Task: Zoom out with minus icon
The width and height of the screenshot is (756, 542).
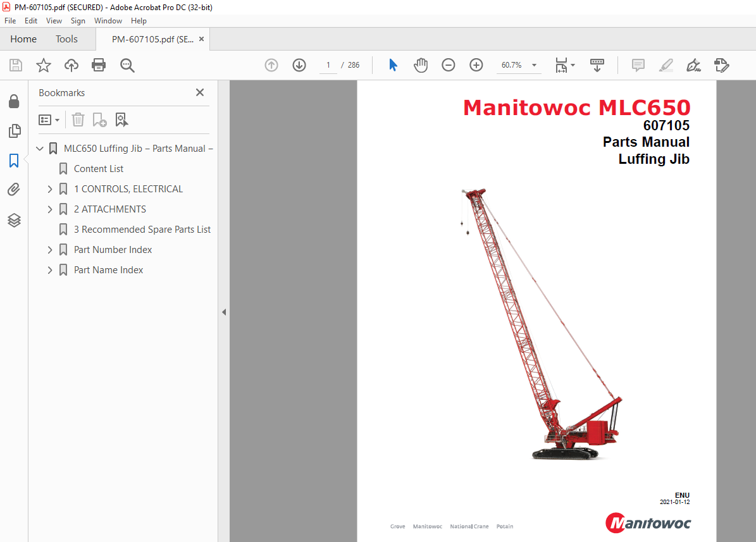Action: coord(449,65)
